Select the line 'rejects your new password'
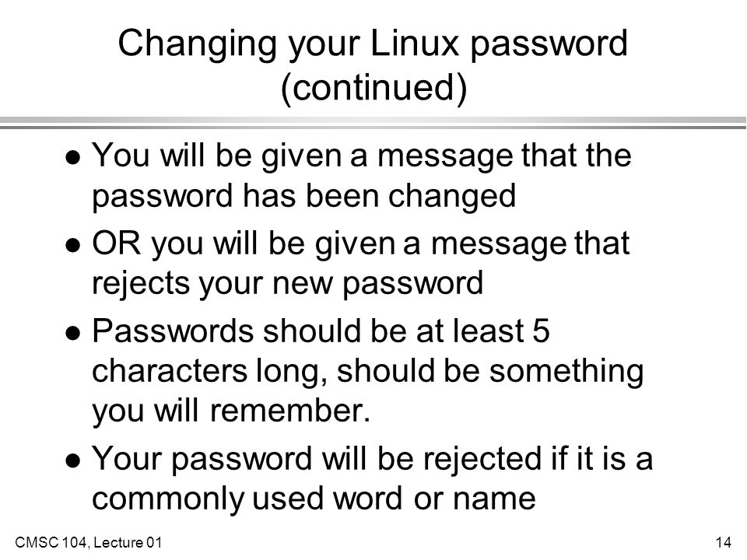Screen dimensions: 747x560 (287, 285)
